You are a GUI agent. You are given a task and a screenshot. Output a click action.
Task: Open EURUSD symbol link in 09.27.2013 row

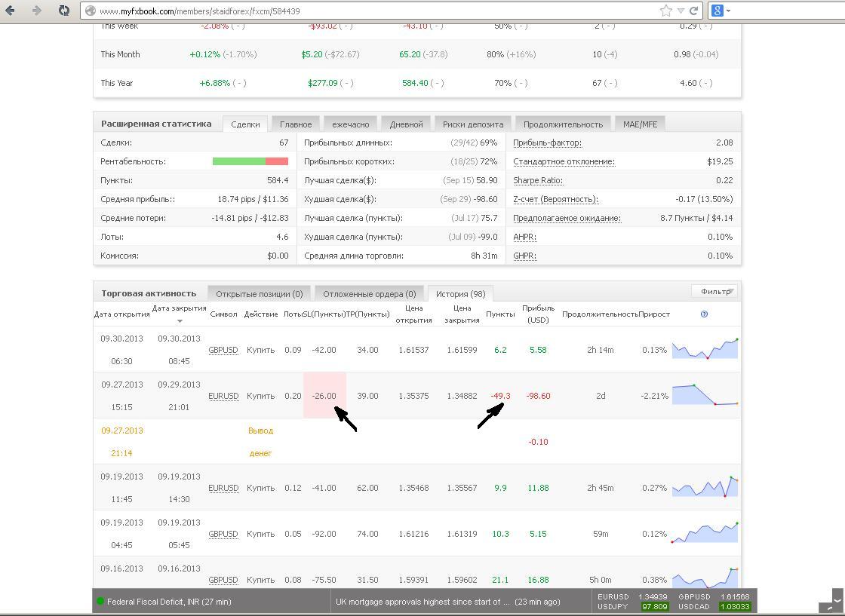tap(223, 396)
